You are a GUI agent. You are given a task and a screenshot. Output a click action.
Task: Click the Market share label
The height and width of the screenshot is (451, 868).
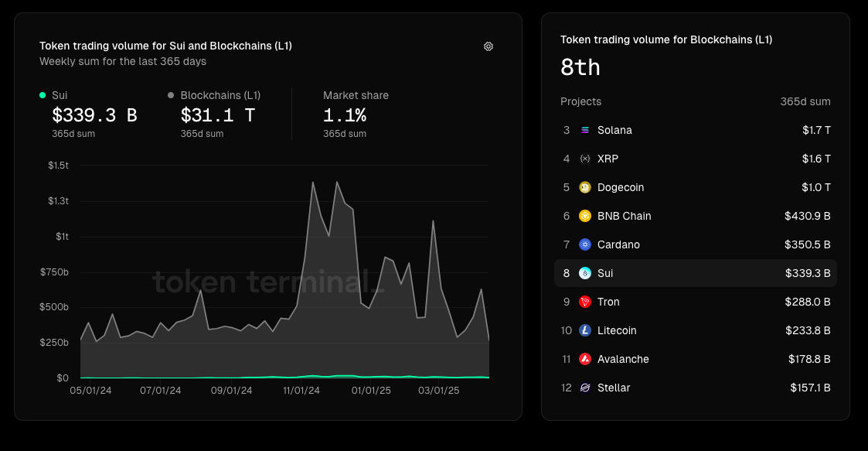pos(356,95)
